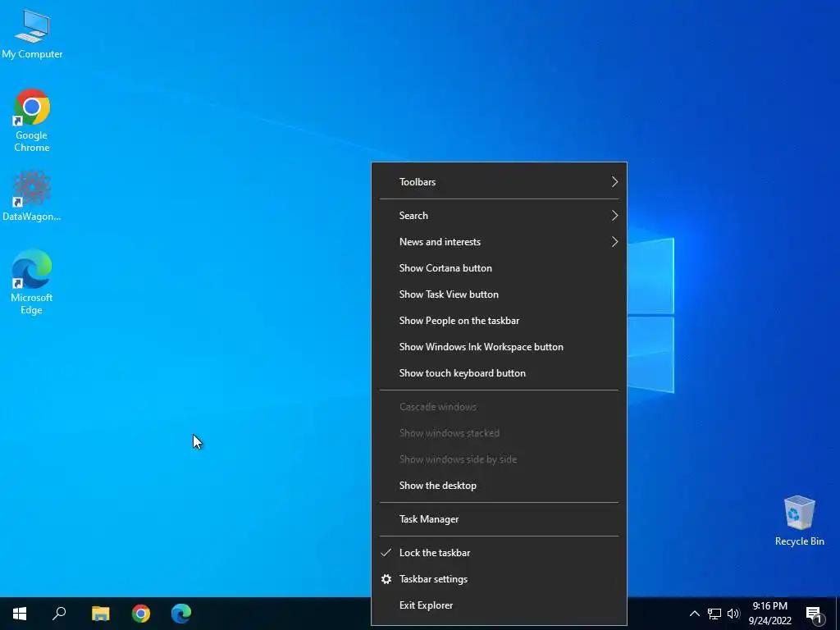The image size is (840, 630).
Task: Select the Google Chrome desktop shortcut
Action: [32, 121]
